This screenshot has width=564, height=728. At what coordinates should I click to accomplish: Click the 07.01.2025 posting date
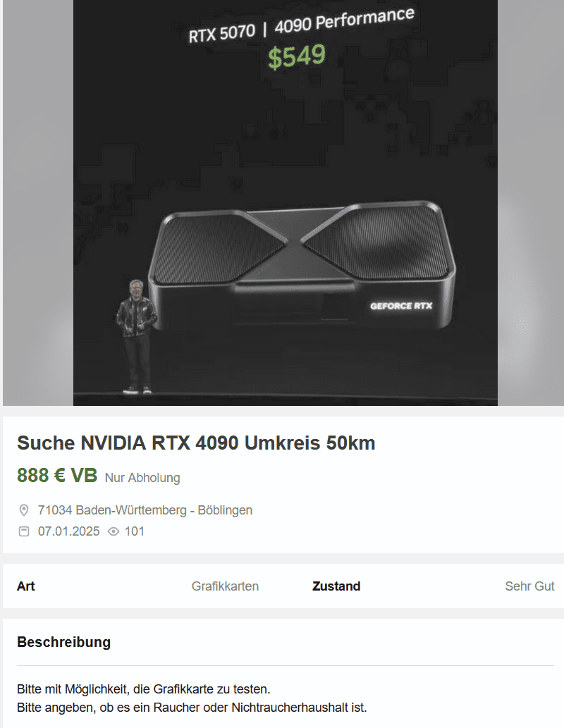[x=69, y=531]
